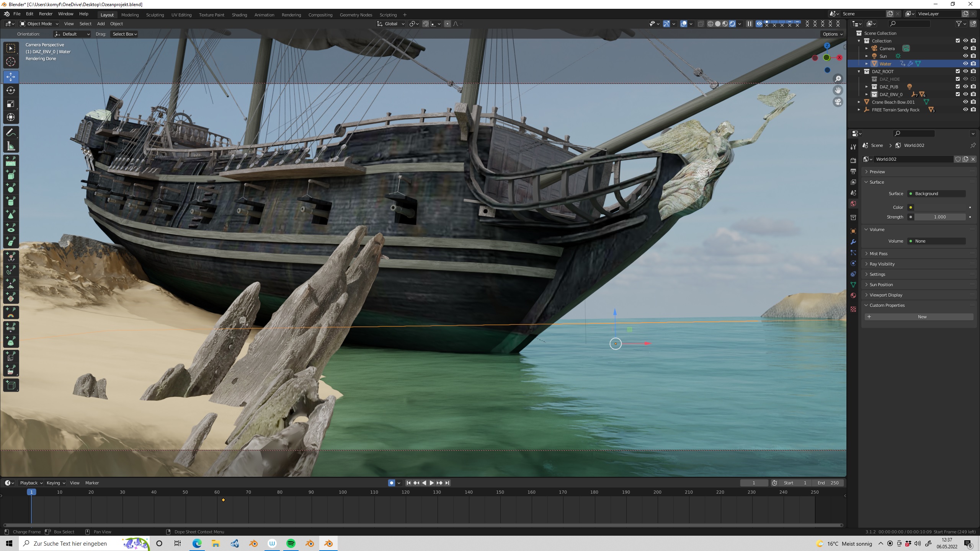Open the Object Mode dropdown

tap(39, 24)
